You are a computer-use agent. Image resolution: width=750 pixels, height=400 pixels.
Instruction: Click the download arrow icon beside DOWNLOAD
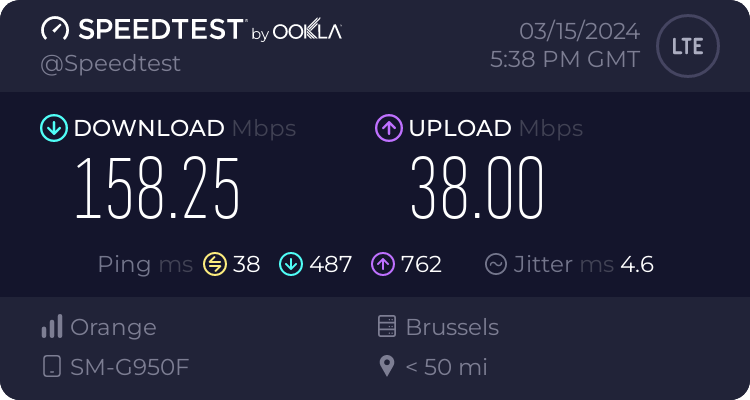53,128
